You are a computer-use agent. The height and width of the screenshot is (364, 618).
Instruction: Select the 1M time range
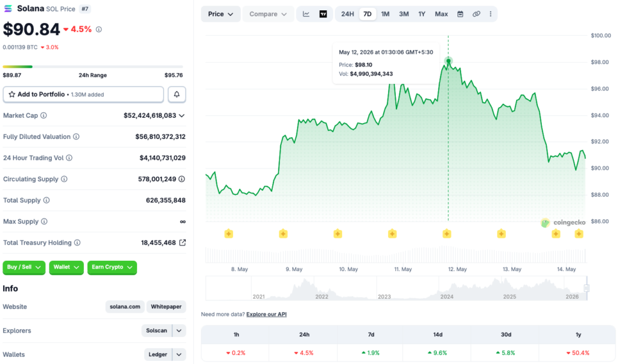click(385, 14)
